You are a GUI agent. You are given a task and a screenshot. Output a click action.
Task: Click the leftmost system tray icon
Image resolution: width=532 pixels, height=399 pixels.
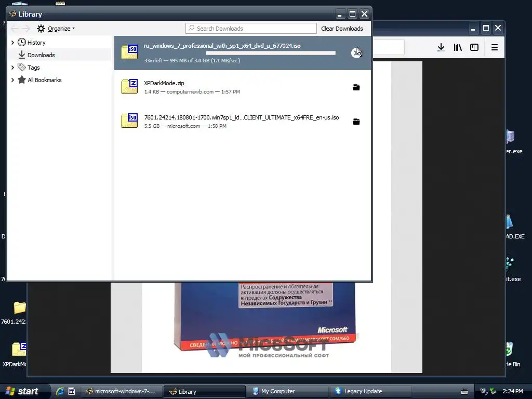pos(484,391)
